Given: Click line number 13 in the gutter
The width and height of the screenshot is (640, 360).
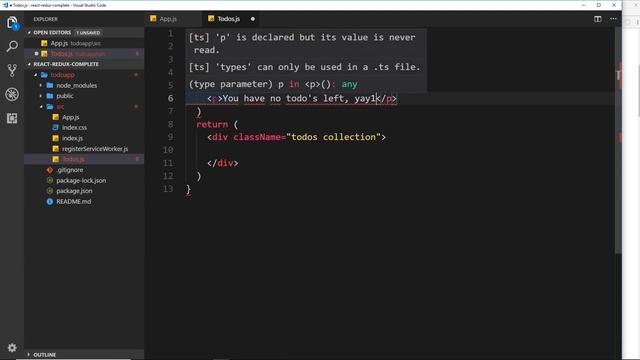Looking at the screenshot, I should pos(168,189).
